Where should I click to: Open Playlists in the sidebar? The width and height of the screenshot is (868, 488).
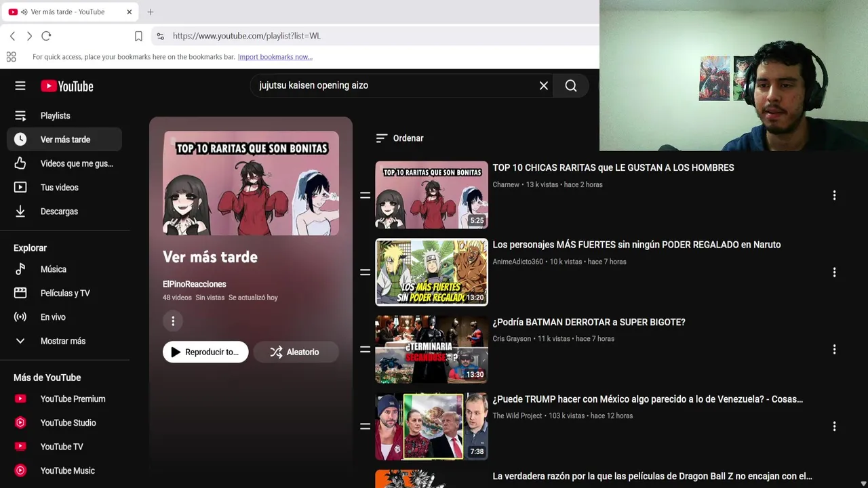click(64, 116)
